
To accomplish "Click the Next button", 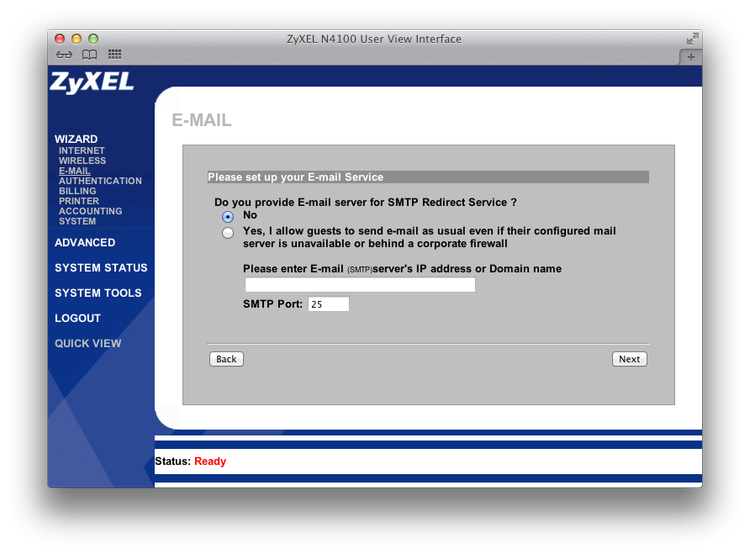I will click(x=629, y=359).
